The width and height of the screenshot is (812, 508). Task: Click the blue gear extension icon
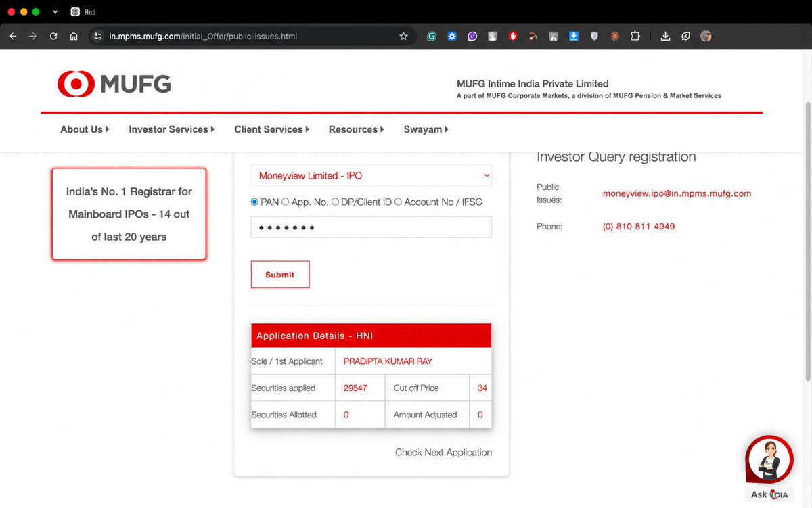[x=452, y=37]
